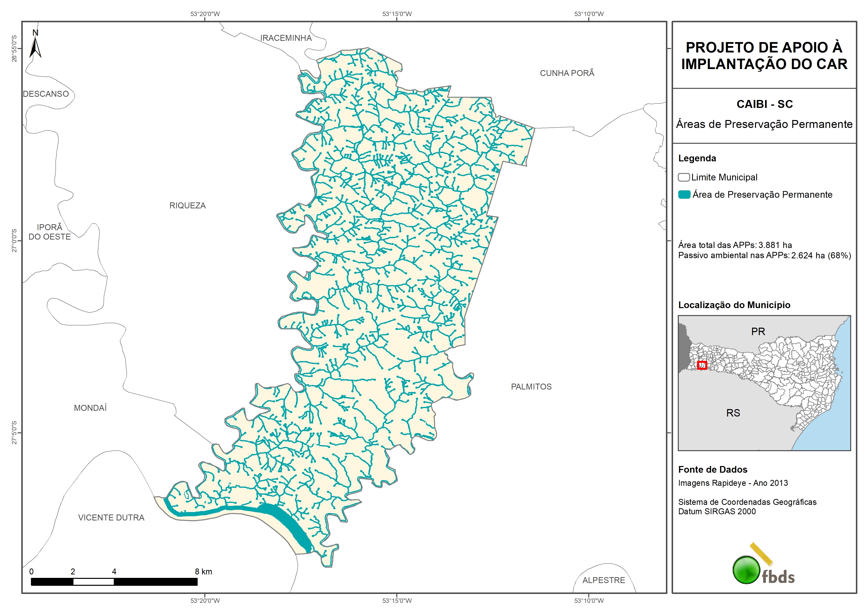Click the IRACEMINHA label at top

pos(286,38)
